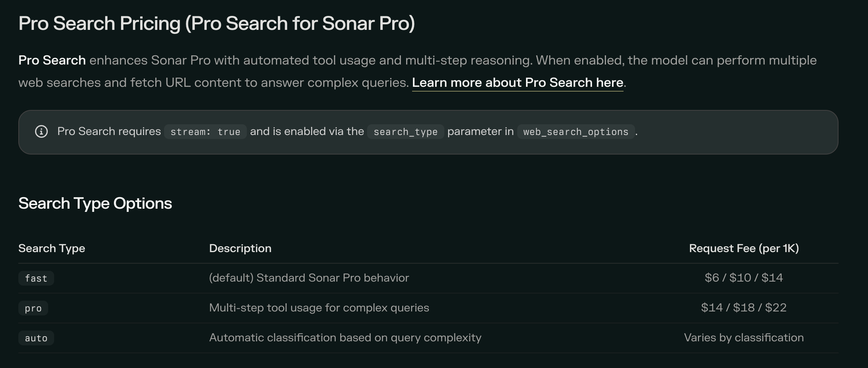The height and width of the screenshot is (368, 868).
Task: Click the '$6 / $10 / $14' fee cell
Action: 743,278
